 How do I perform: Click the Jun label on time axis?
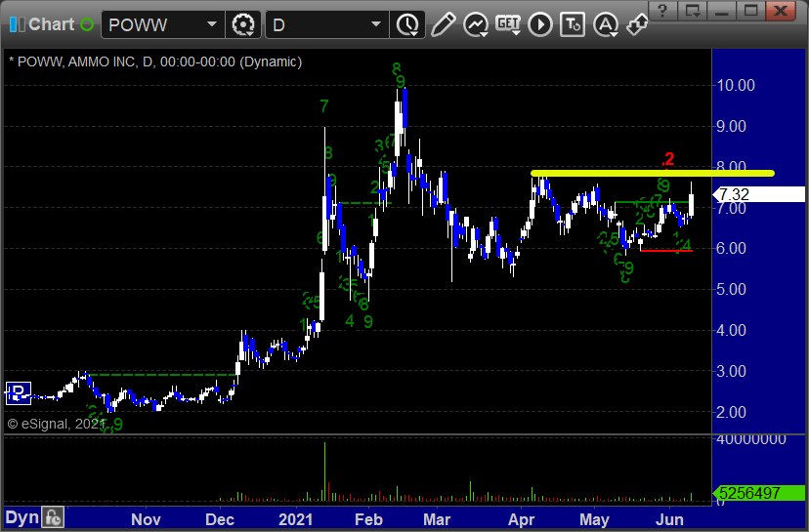click(x=669, y=519)
